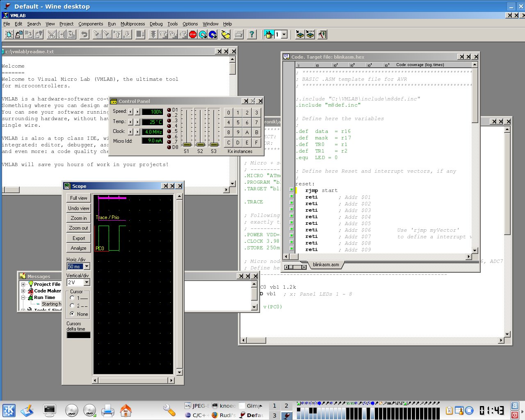525x420 pixels.
Task: Open the Vertical/div 2 V dropdown
Action: [x=87, y=283]
